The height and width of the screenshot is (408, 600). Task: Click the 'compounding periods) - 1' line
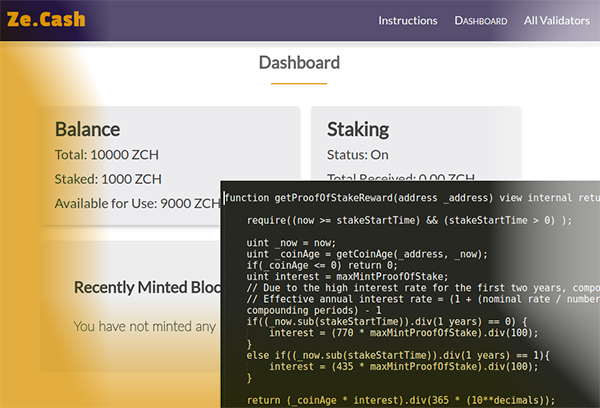point(314,310)
